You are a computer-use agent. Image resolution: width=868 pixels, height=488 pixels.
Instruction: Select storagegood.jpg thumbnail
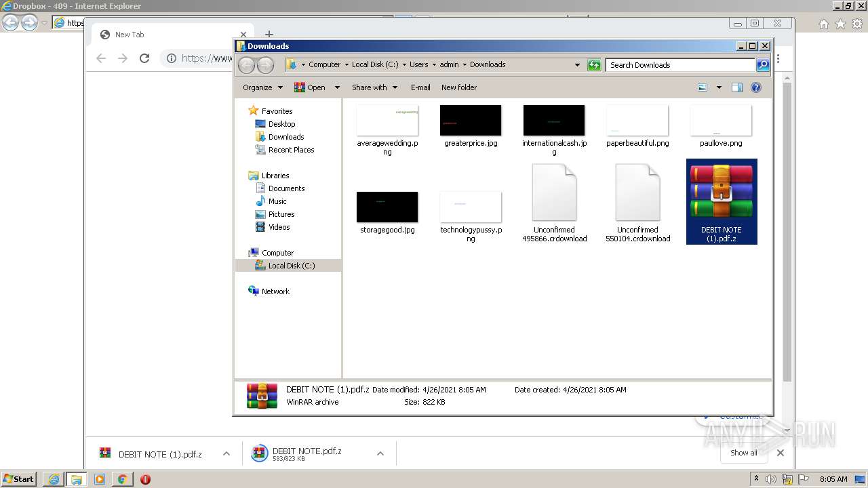point(387,207)
